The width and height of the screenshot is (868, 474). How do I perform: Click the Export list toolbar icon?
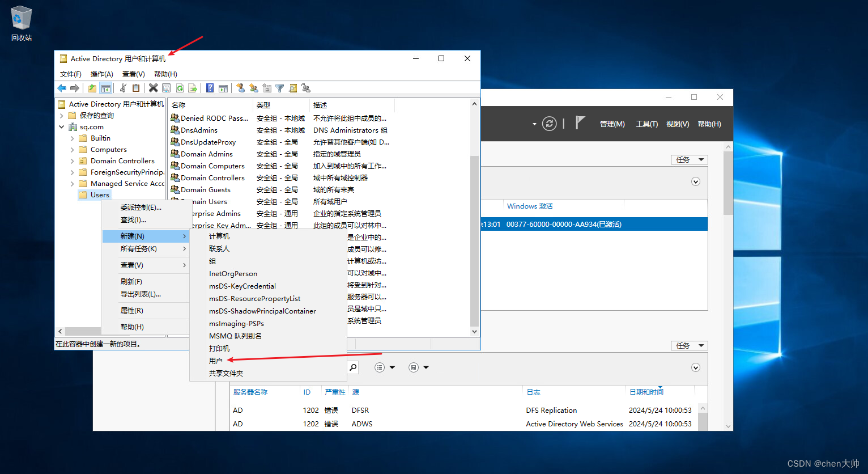click(x=193, y=88)
